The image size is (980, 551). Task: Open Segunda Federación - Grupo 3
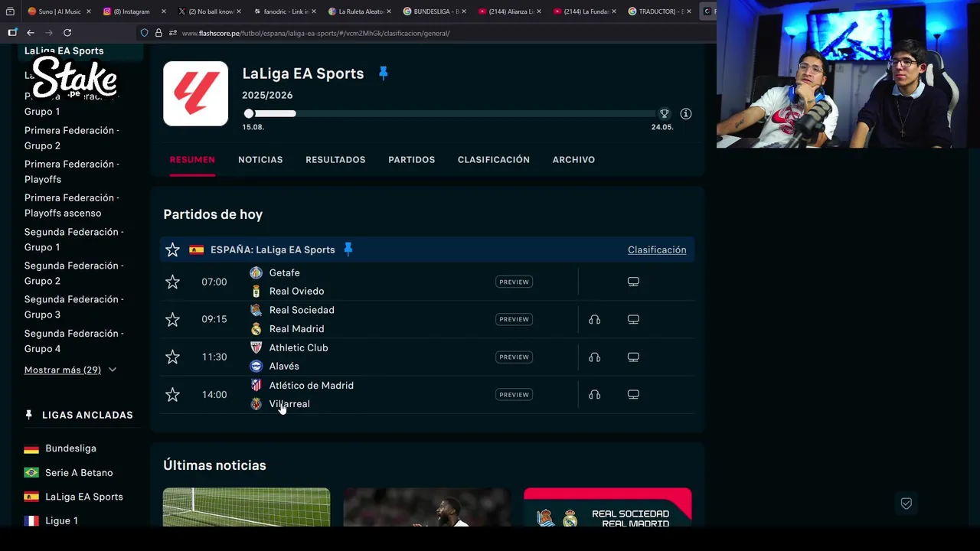73,307
